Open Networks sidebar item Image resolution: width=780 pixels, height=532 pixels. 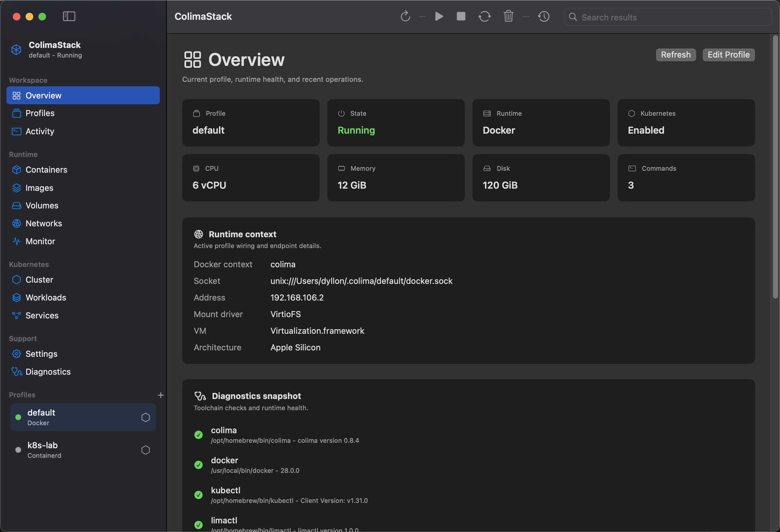click(x=83, y=223)
